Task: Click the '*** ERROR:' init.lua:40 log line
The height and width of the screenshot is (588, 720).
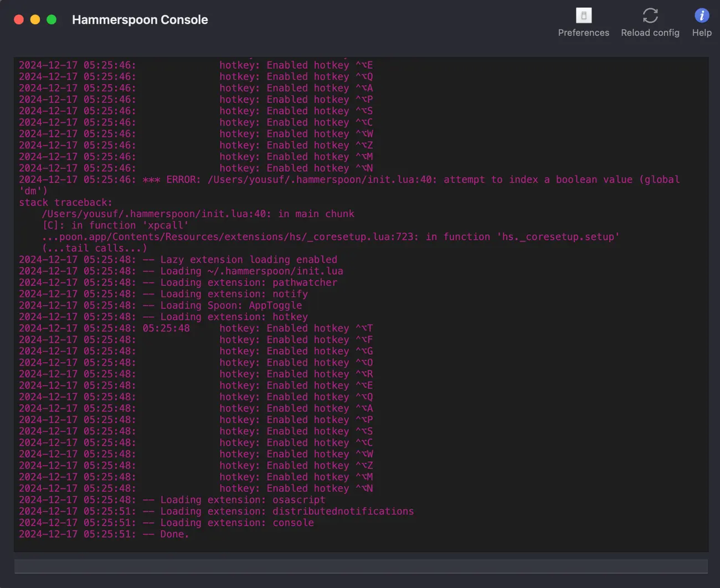Action: pos(349,185)
